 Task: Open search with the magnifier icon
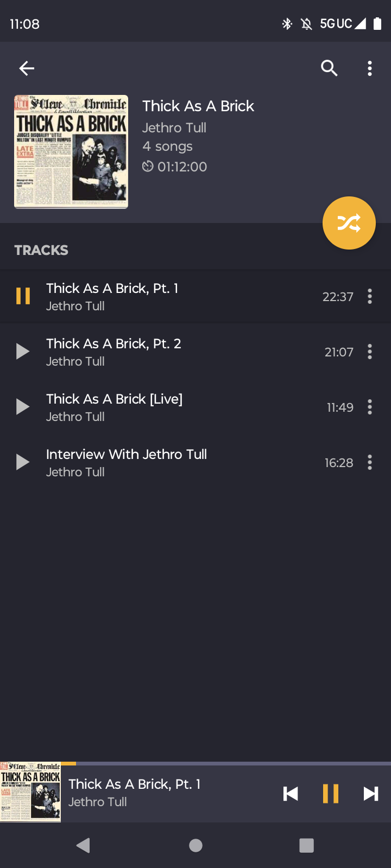click(x=329, y=68)
